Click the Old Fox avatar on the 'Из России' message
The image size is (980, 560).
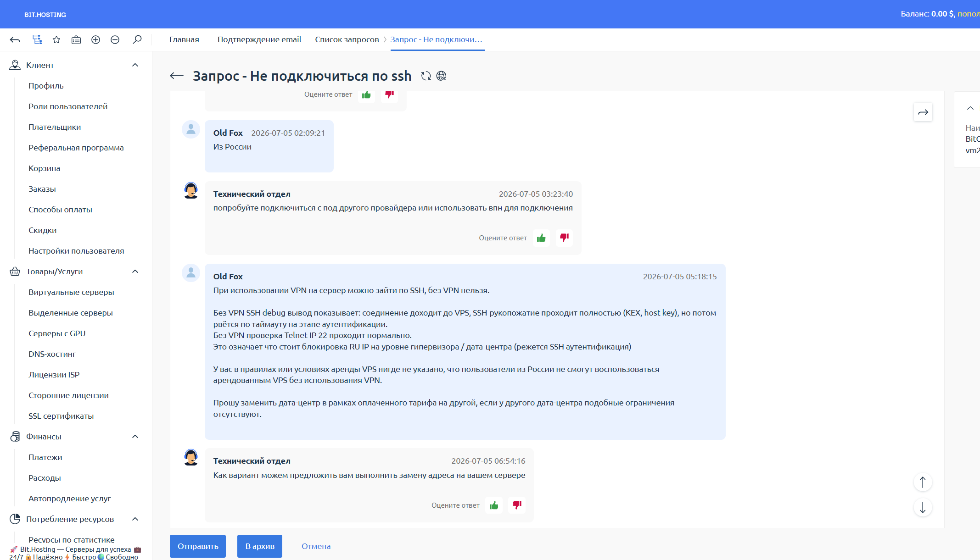point(191,130)
